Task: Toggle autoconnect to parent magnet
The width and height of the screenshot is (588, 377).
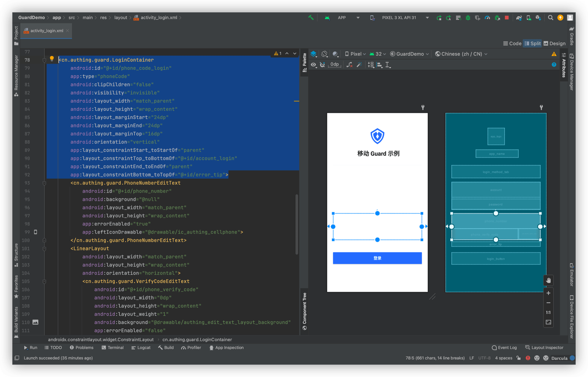Action: (x=322, y=65)
